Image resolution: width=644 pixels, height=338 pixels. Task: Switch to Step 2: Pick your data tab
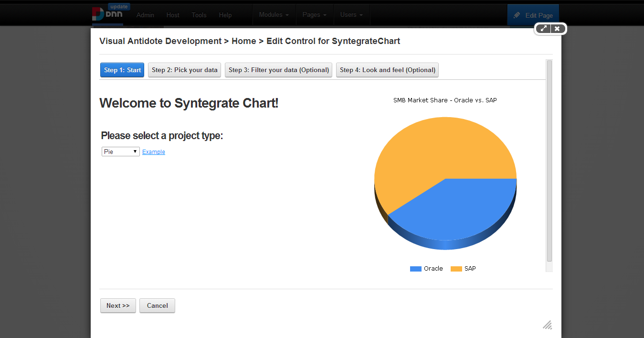pyautogui.click(x=185, y=70)
